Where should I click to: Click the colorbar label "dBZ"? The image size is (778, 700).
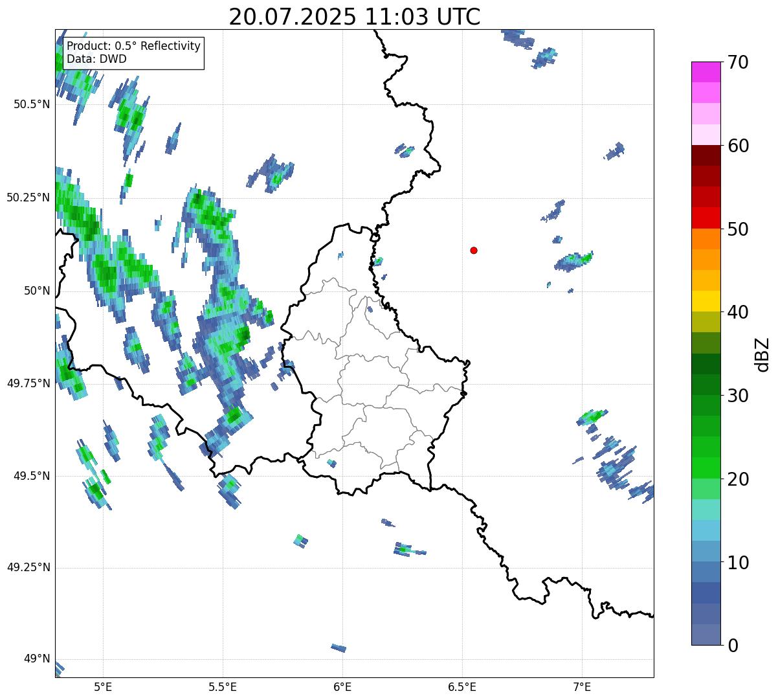763,354
